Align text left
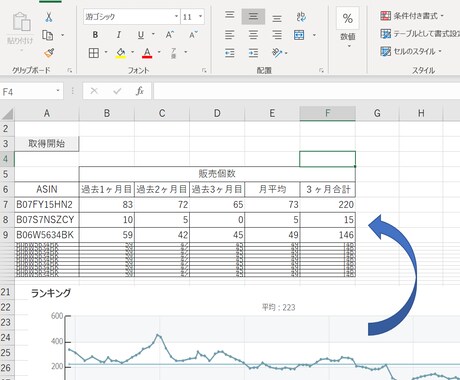The width and height of the screenshot is (460, 380). 230,35
